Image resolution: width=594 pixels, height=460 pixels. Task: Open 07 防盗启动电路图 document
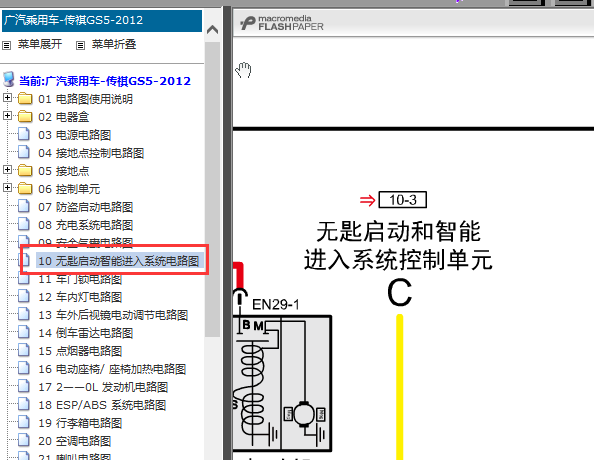pos(86,207)
